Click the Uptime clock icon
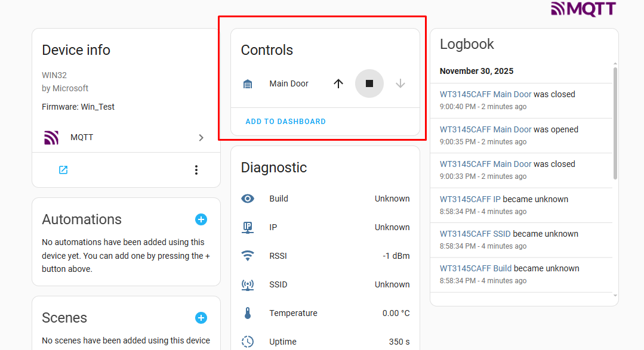644x350 pixels. click(x=248, y=342)
